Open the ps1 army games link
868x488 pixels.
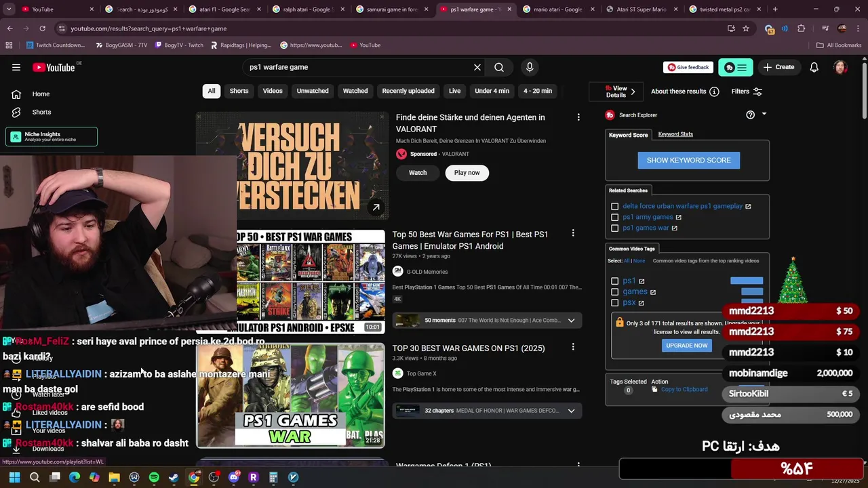tap(648, 217)
